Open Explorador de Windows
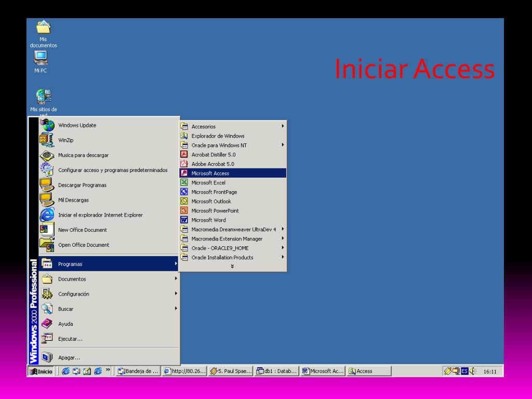 (233, 136)
